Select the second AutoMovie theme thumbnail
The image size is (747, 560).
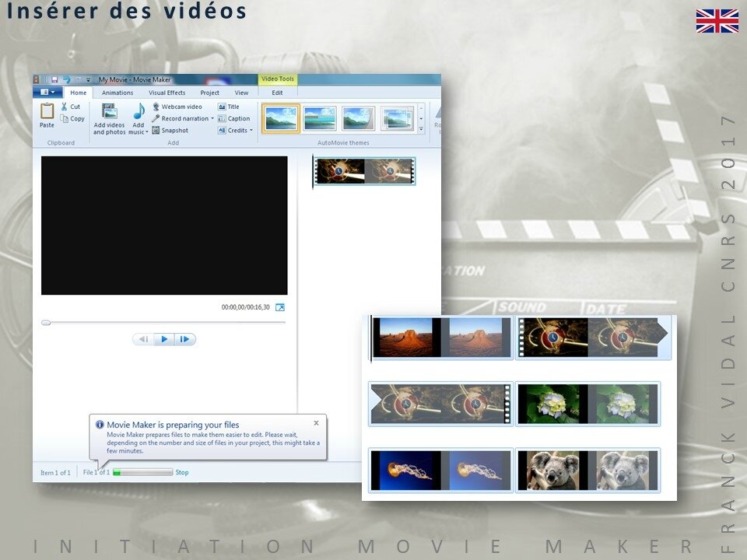319,118
